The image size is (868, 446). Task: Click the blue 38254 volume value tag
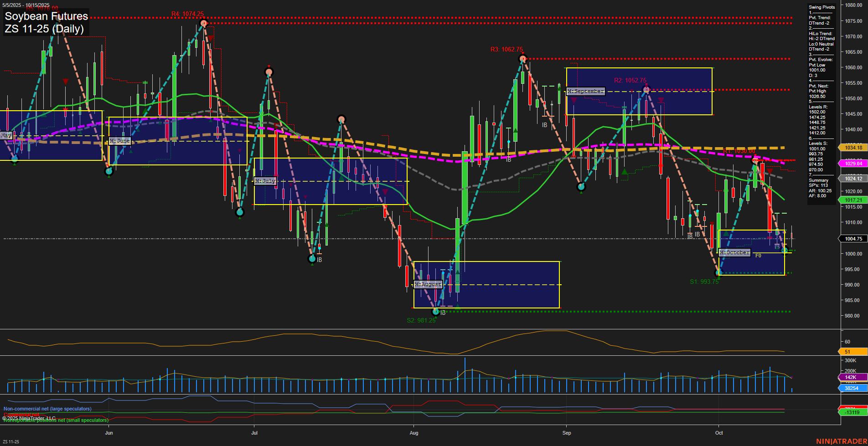pos(851,388)
